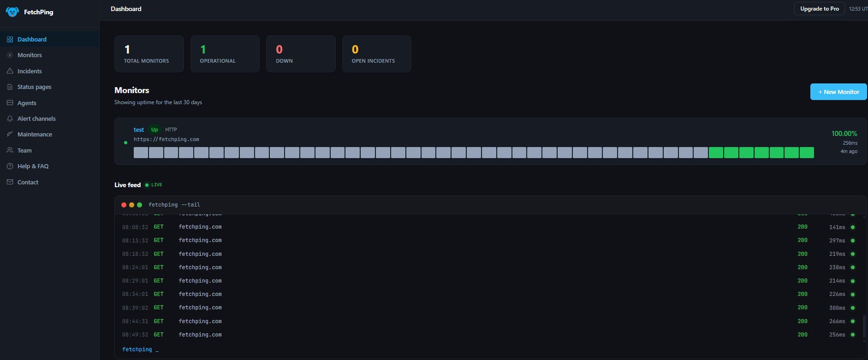
Task: Click the Incidents warning triangle icon
Action: click(x=10, y=71)
